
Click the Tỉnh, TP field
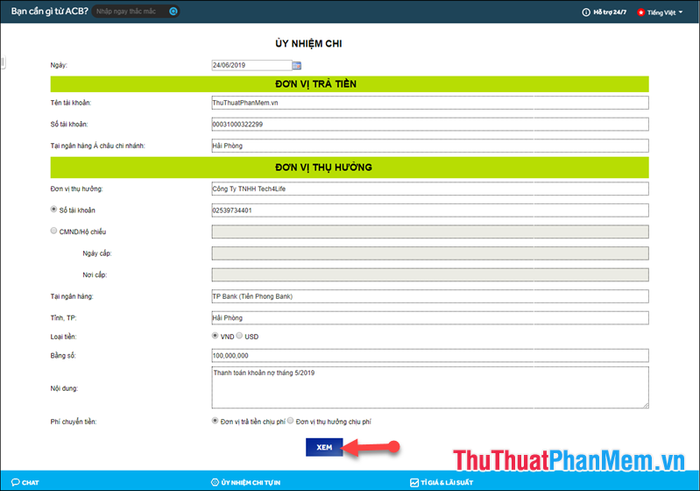click(x=430, y=318)
